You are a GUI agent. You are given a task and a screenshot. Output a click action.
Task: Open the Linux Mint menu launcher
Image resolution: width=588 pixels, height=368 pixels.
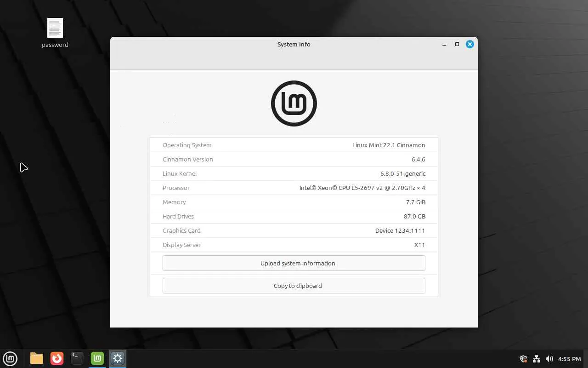point(10,358)
